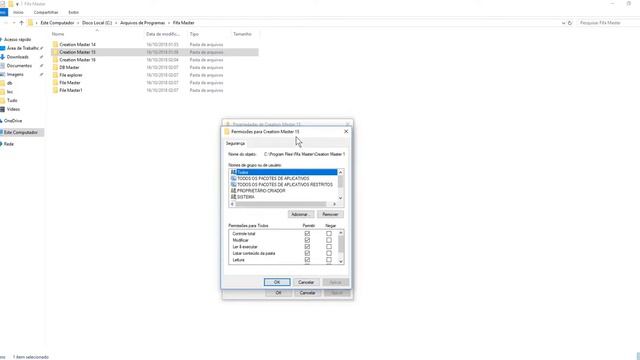Click the folder icon in the Explorer title bar
Image resolution: width=640 pixels, height=360 pixels.
pos(11,4)
